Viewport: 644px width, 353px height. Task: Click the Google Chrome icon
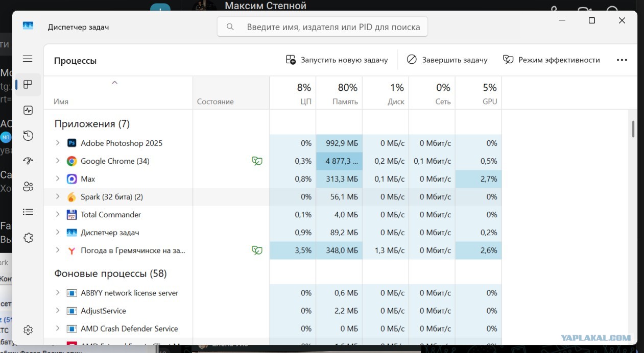tap(72, 161)
